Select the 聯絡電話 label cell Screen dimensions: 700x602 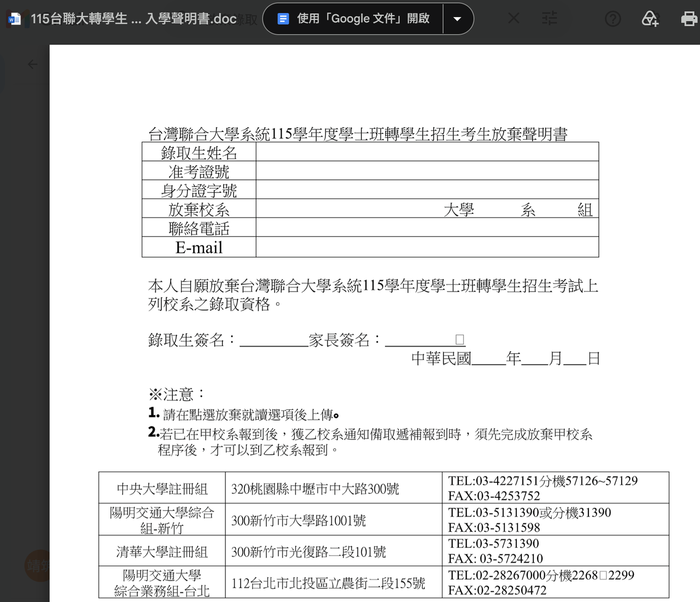click(199, 227)
